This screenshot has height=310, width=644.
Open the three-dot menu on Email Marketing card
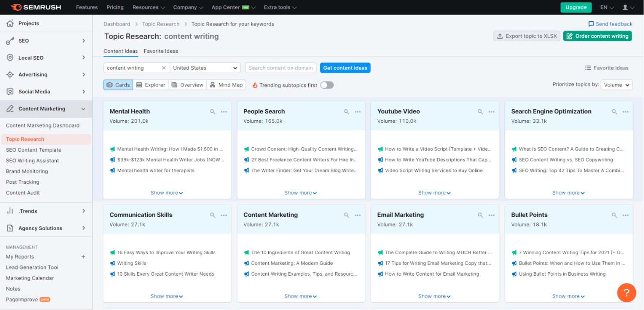pos(492,215)
